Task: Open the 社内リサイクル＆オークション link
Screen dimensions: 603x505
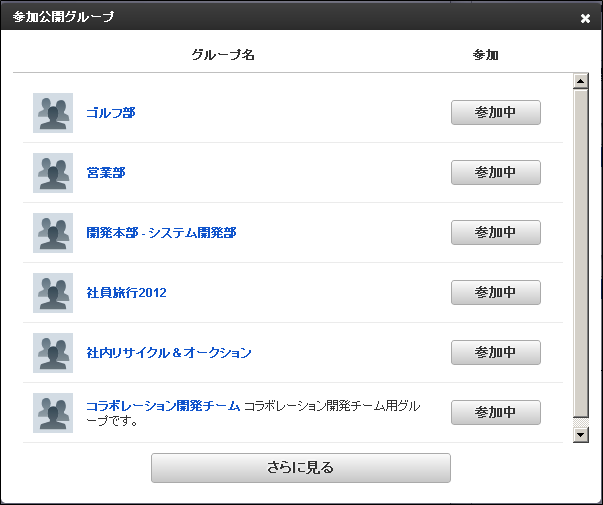Action: [169, 353]
